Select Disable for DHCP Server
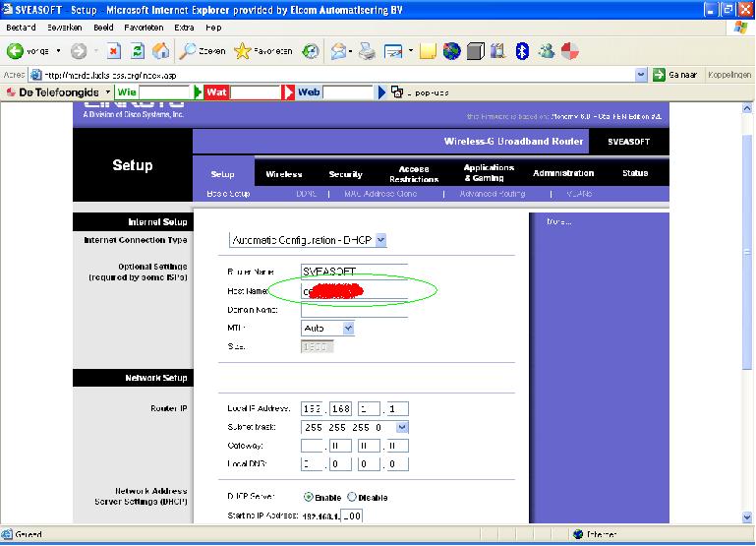The width and height of the screenshot is (756, 546). click(352, 497)
